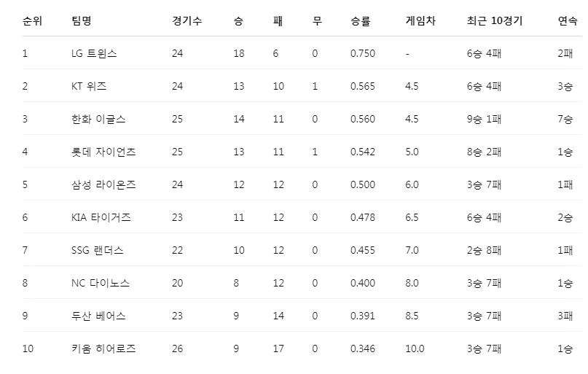Click the 9승 1패 recent record cell
588x374 pixels.
coord(484,119)
